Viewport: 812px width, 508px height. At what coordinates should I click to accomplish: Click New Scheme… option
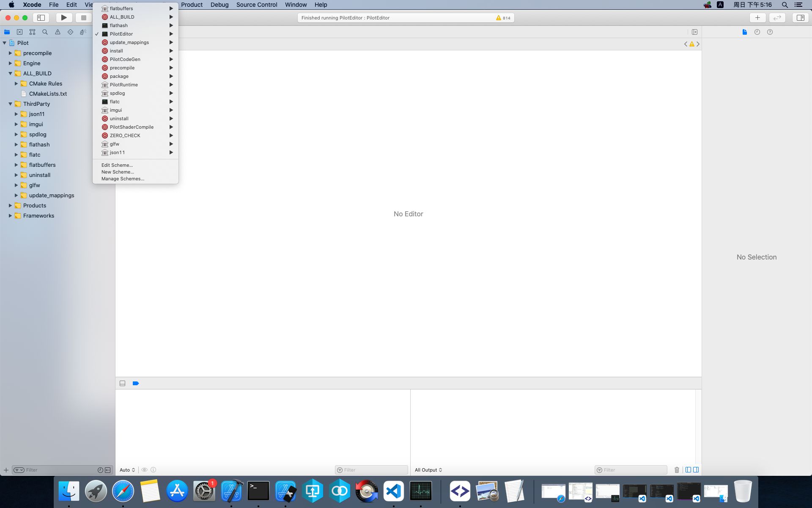pos(135,172)
